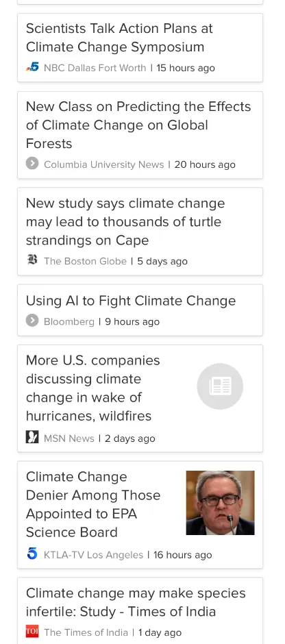Screen dimensions: 285x644
Task: Select the KTLA-TV Los Angeles source label
Action: pos(94,555)
